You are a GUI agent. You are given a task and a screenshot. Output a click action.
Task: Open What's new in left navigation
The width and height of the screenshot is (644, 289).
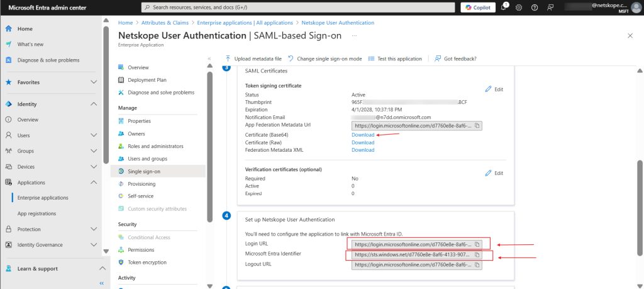tap(30, 45)
